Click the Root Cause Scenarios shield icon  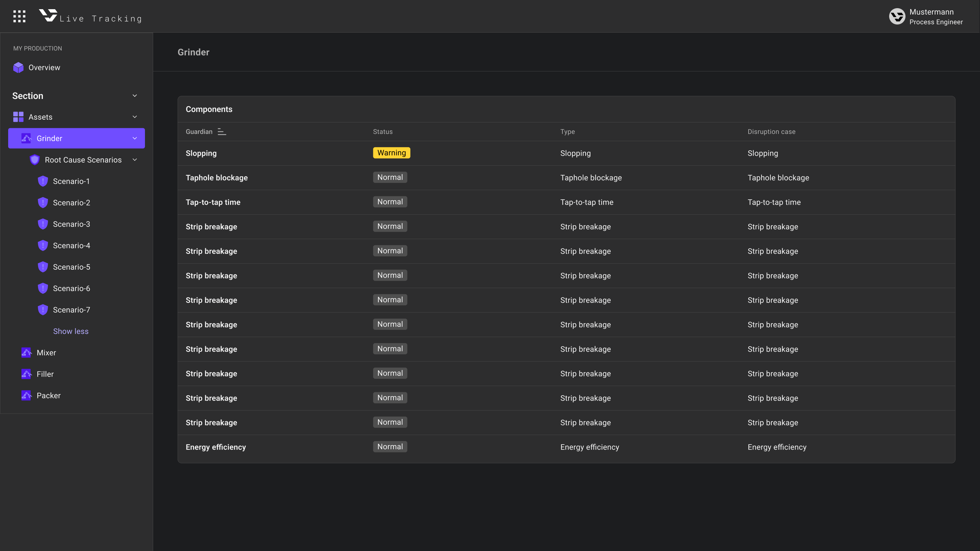pyautogui.click(x=35, y=160)
